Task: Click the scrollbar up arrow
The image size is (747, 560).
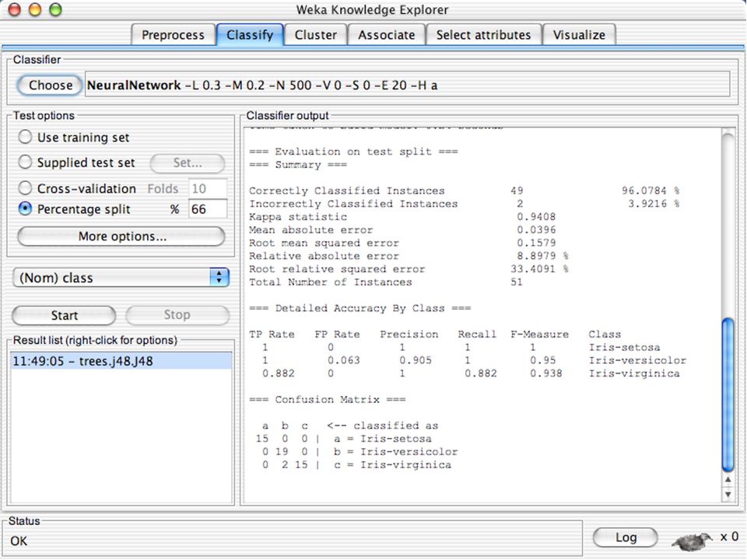Action: (x=728, y=480)
